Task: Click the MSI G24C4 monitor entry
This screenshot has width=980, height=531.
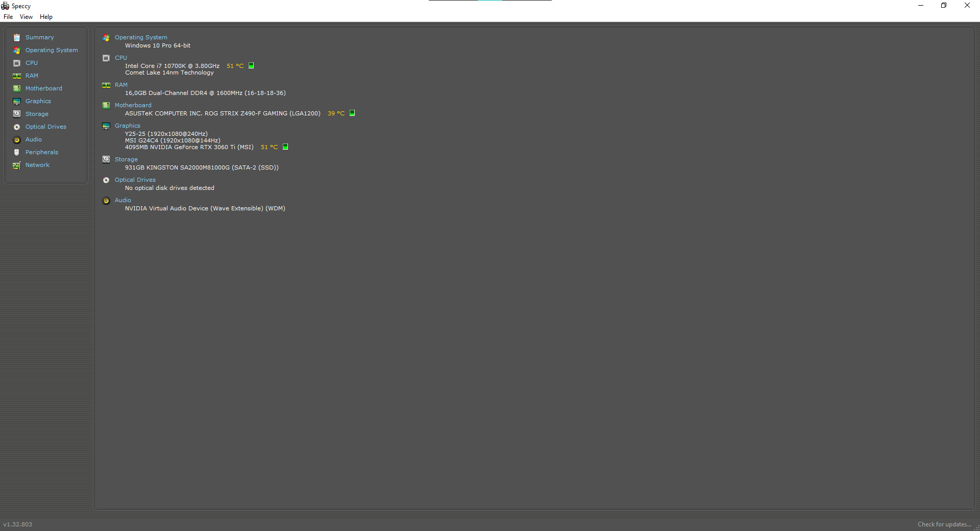Action: [173, 140]
